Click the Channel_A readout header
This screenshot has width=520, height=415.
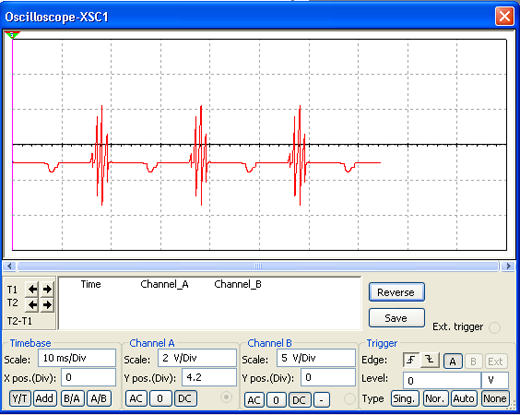[x=164, y=284]
